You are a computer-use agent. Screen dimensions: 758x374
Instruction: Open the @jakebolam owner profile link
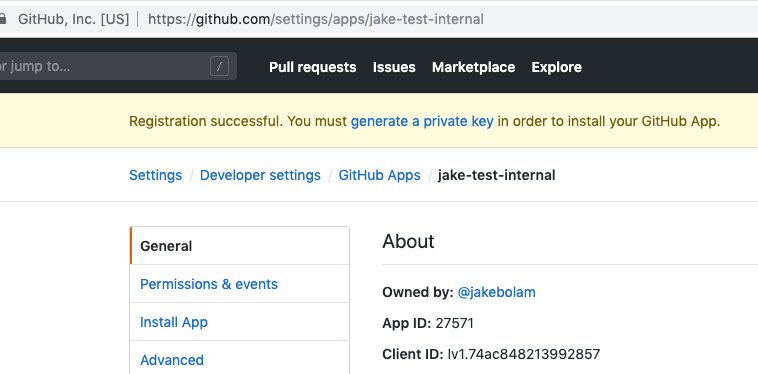(x=496, y=292)
